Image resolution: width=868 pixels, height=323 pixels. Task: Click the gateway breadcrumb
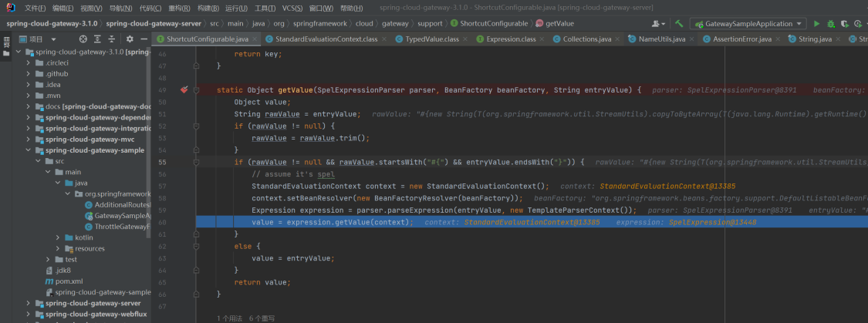395,24
